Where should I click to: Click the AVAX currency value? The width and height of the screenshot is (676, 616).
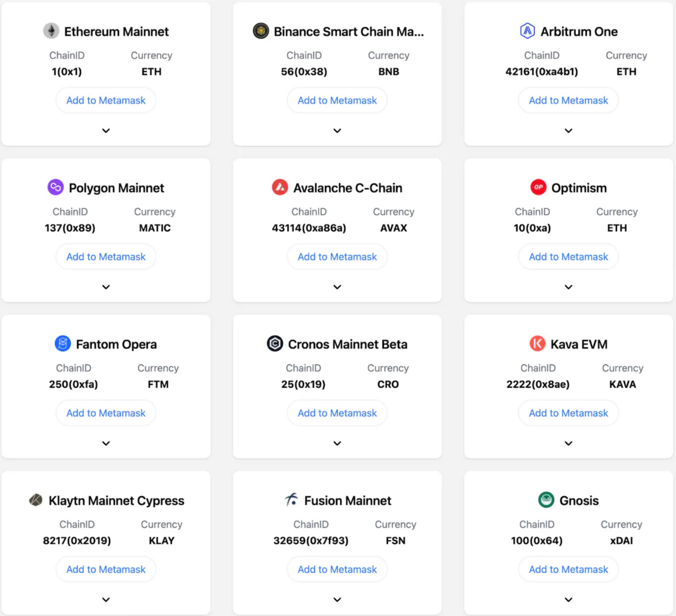coord(394,228)
